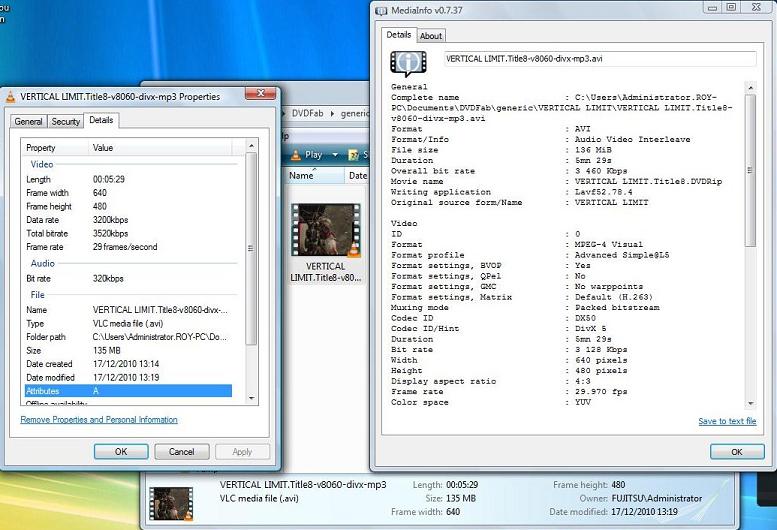Open the Play dropdown arrow in Explorer toolbar
777x530 pixels.
click(x=335, y=155)
